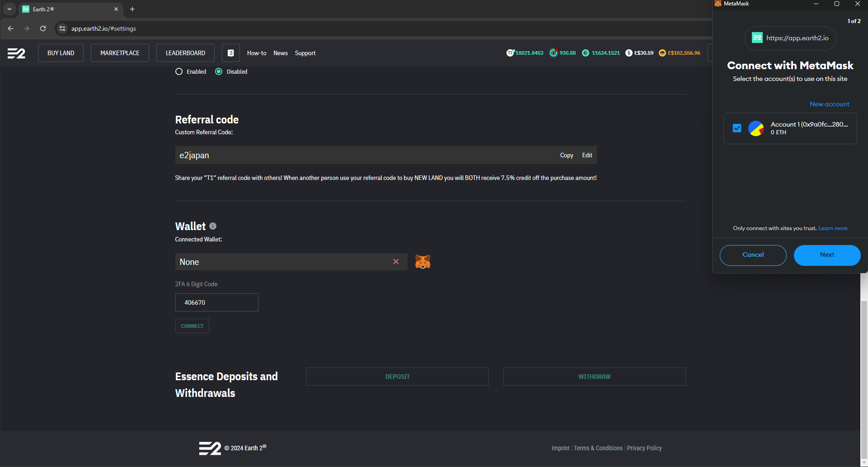Open Terms & Conditions footer link
The image size is (868, 467).
598,448
